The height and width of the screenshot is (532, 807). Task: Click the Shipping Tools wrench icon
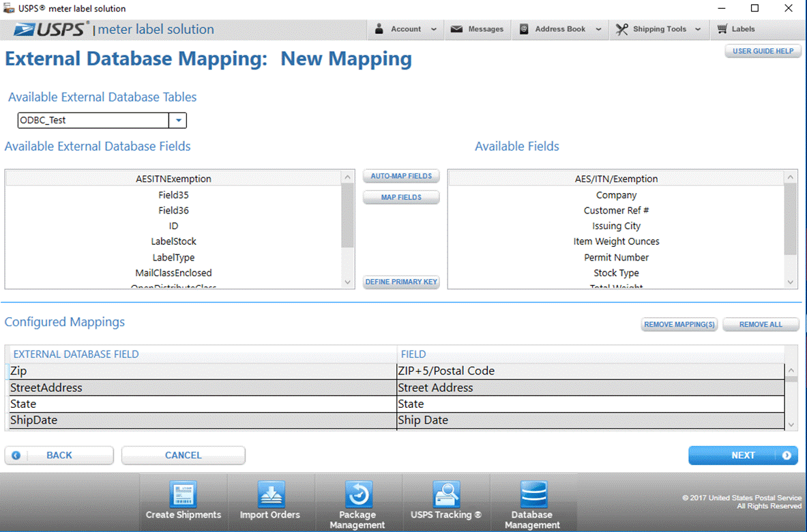click(x=621, y=29)
